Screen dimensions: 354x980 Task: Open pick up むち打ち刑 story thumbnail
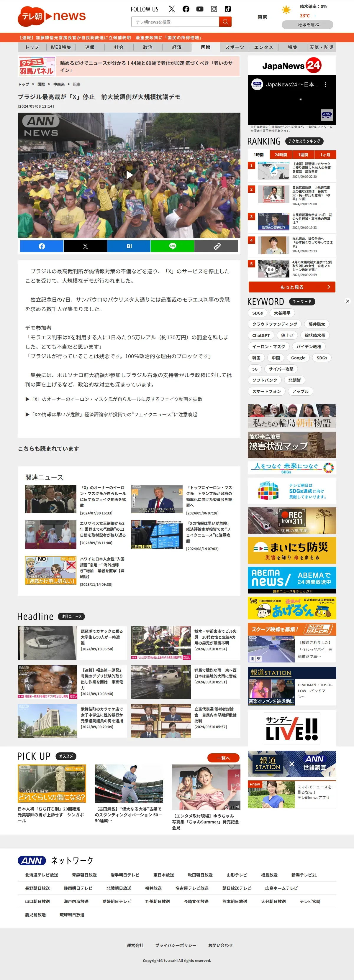coord(52,784)
